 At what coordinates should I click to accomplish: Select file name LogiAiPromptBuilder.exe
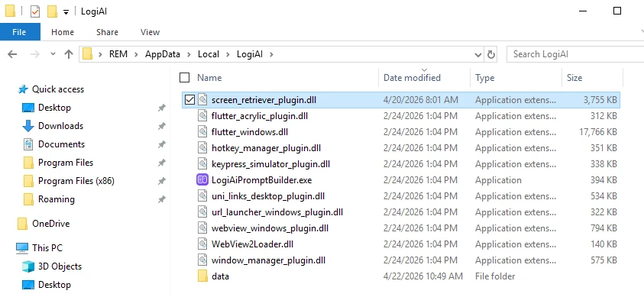(x=261, y=180)
